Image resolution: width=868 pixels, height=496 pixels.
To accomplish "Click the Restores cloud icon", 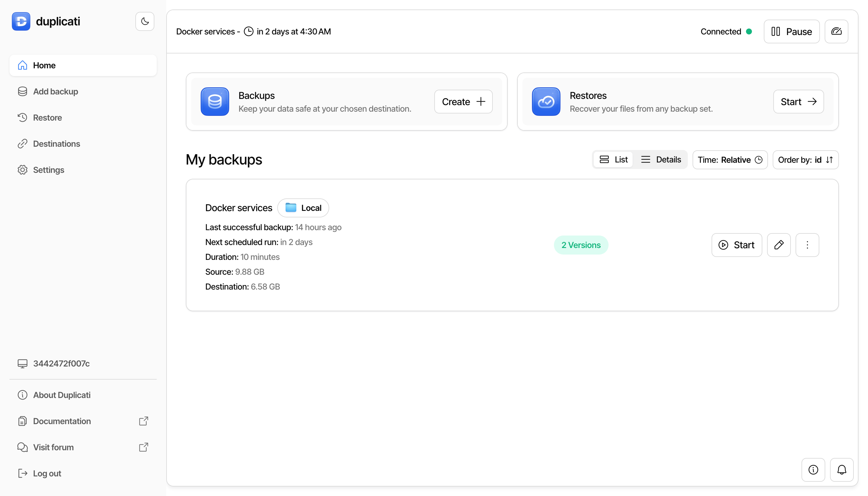I will point(546,102).
